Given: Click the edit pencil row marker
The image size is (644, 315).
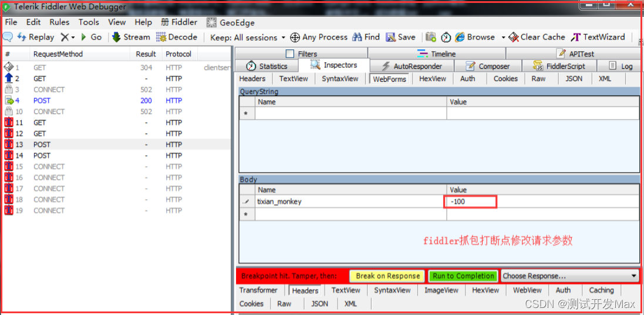Looking at the screenshot, I should 247,202.
